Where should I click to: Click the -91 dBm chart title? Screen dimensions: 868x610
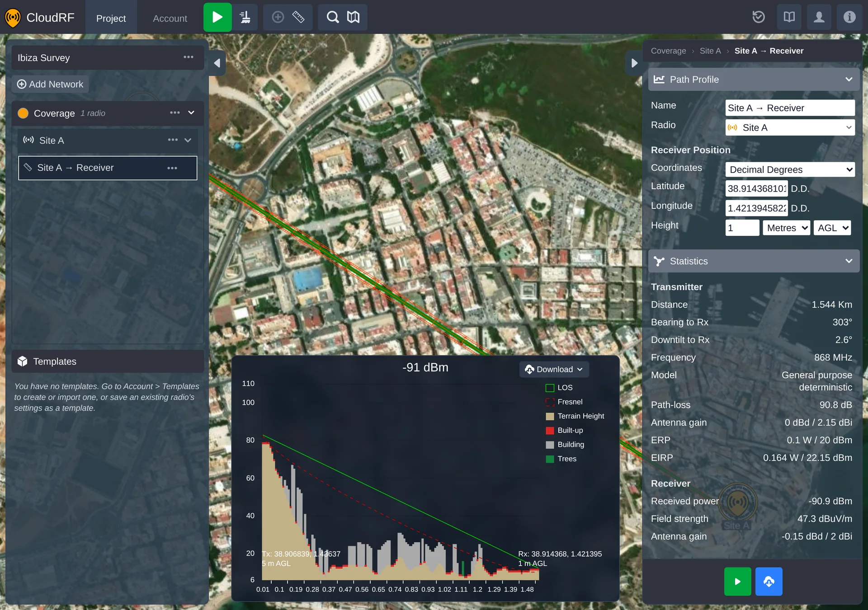pyautogui.click(x=425, y=368)
